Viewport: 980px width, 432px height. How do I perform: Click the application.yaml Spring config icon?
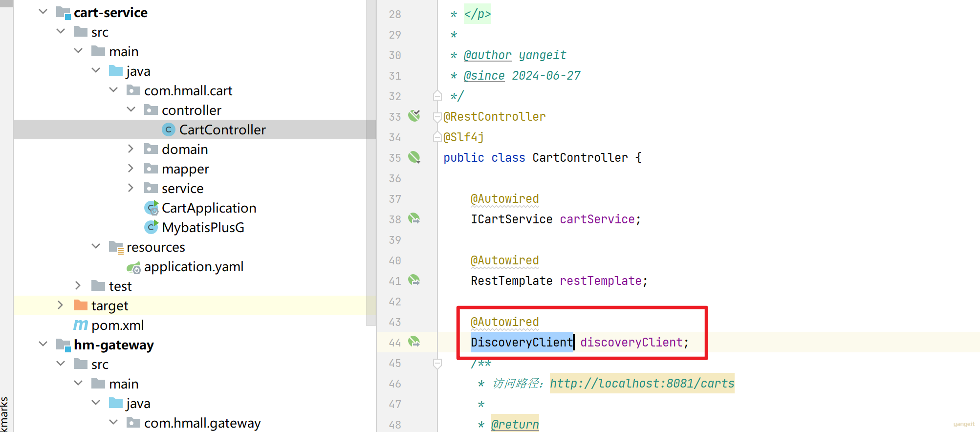(133, 267)
